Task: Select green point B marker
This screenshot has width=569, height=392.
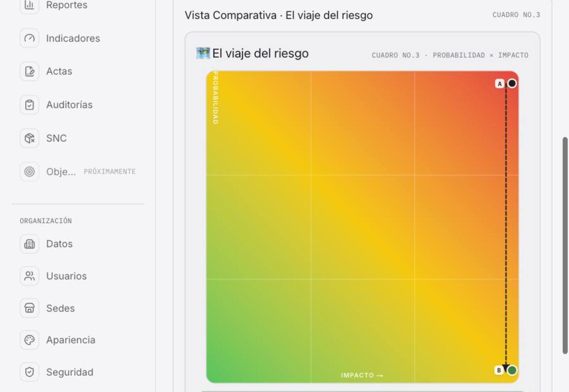Action: 512,370
